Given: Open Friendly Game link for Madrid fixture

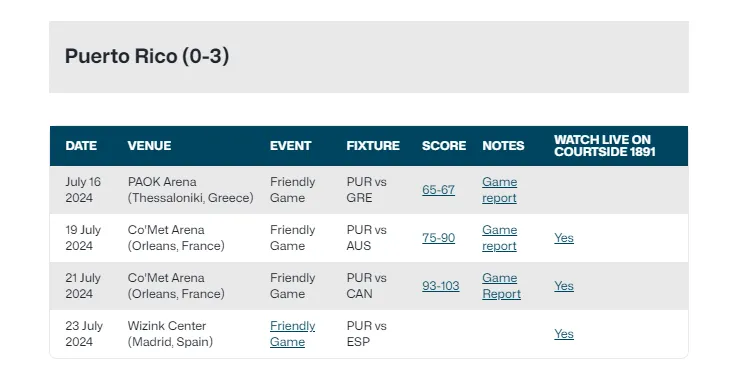Looking at the screenshot, I should [292, 334].
